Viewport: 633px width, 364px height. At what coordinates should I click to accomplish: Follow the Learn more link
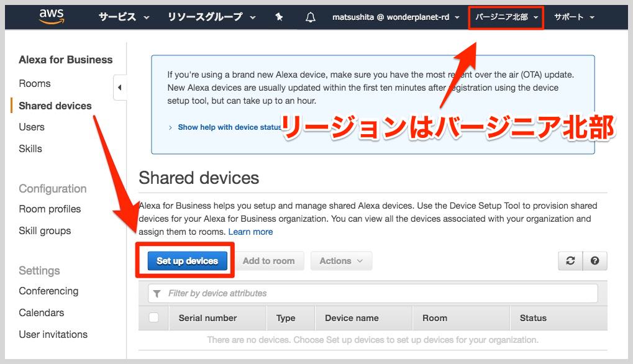tap(251, 232)
